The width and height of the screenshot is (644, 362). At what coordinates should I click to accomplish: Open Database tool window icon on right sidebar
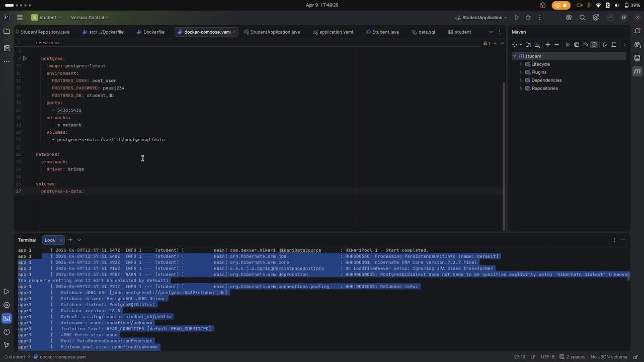pyautogui.click(x=637, y=58)
